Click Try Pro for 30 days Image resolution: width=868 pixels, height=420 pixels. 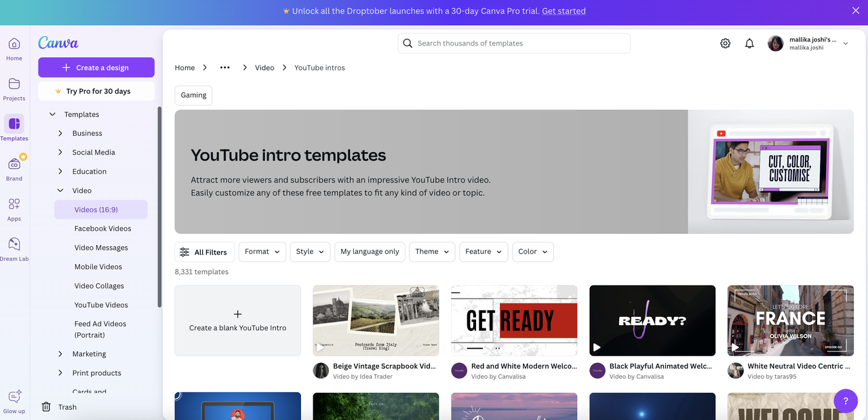pyautogui.click(x=96, y=91)
